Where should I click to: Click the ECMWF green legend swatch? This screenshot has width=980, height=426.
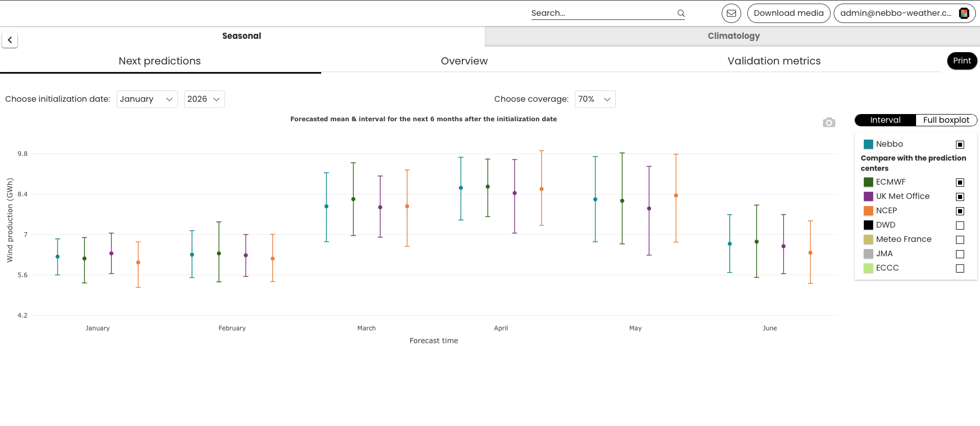tap(868, 182)
